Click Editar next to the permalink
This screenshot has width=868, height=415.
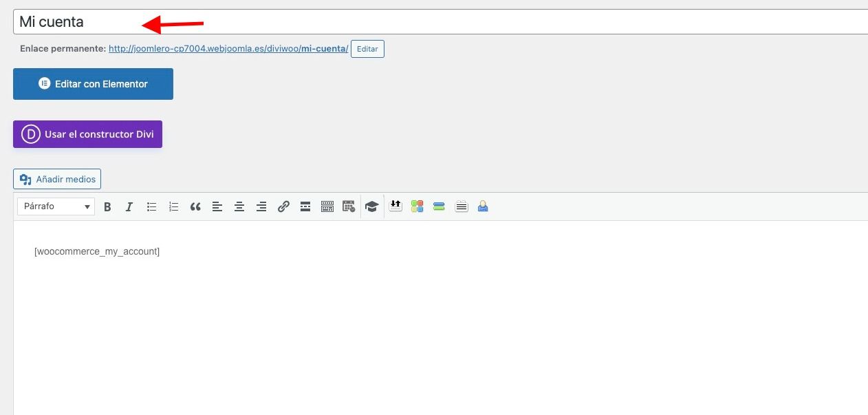click(367, 49)
